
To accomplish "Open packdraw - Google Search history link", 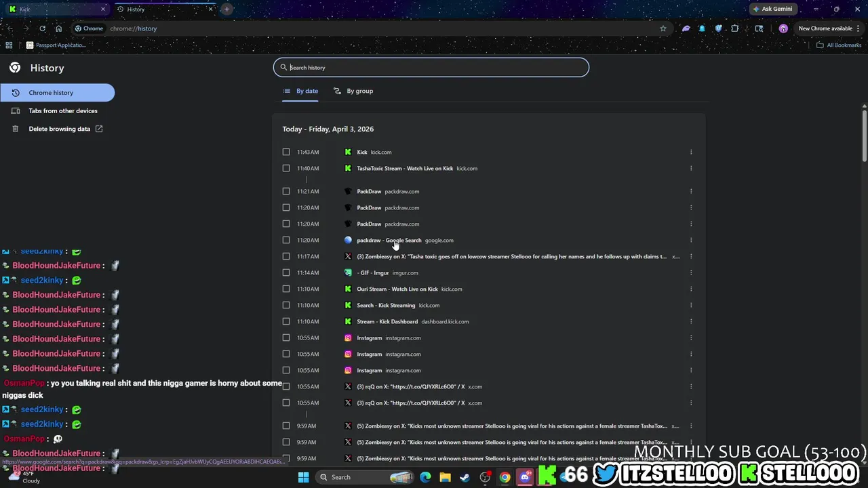I will click(389, 240).
